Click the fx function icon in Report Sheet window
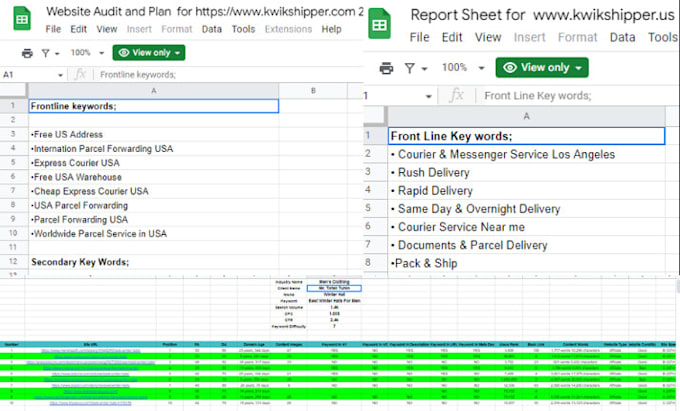This screenshot has height=411, width=680. (x=457, y=95)
